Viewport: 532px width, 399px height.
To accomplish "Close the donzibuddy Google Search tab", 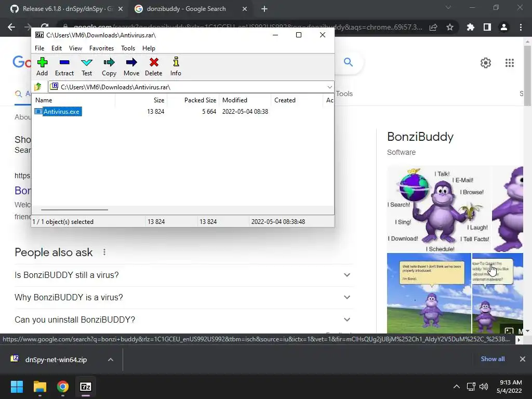I will (245, 9).
